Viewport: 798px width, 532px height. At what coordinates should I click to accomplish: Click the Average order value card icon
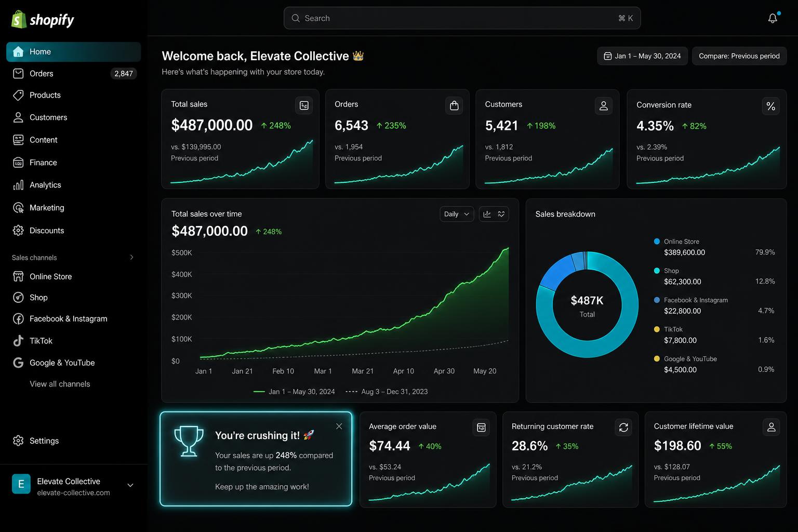[x=482, y=427]
